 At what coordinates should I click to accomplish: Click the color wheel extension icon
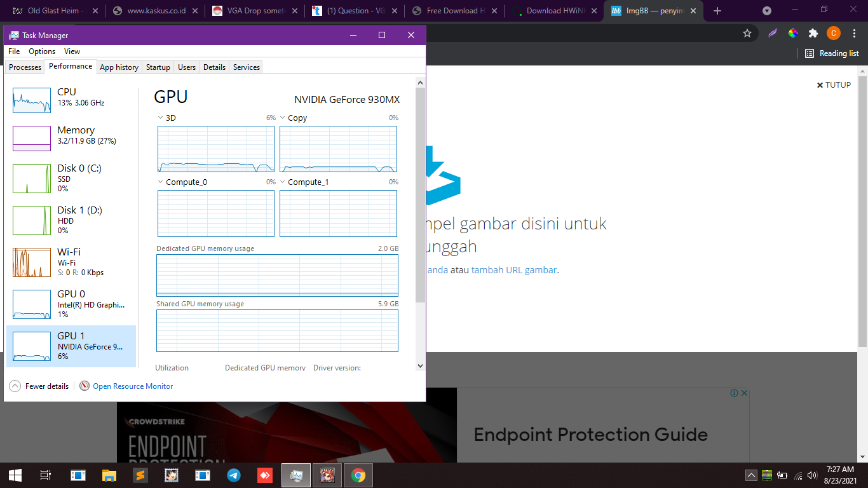point(793,33)
